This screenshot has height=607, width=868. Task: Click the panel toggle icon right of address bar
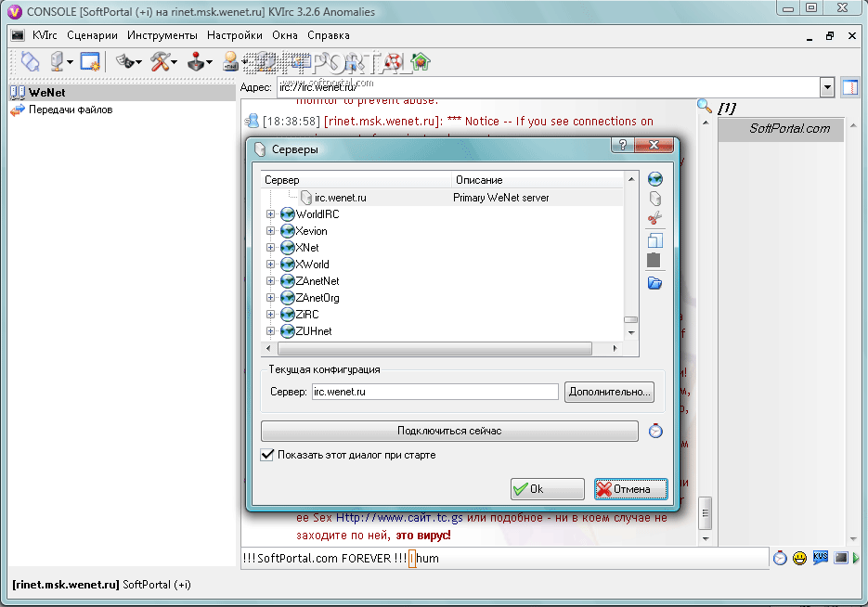point(849,87)
